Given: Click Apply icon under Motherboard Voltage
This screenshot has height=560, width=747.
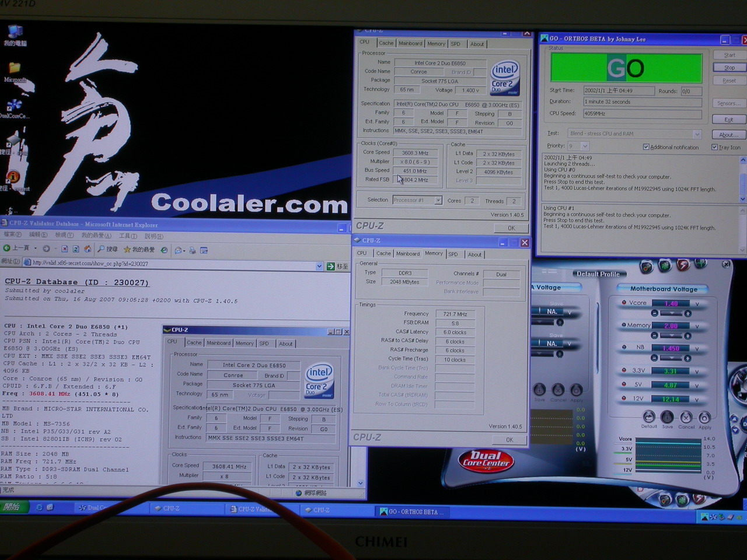Looking at the screenshot, I should tap(705, 418).
